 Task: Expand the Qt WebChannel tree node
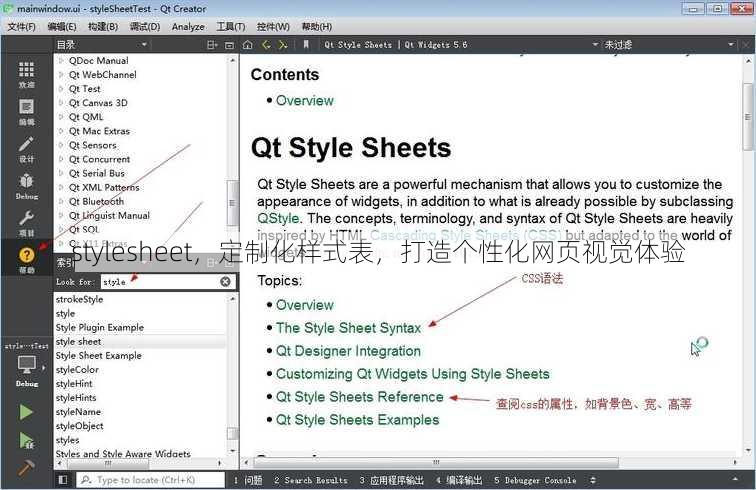(x=61, y=75)
